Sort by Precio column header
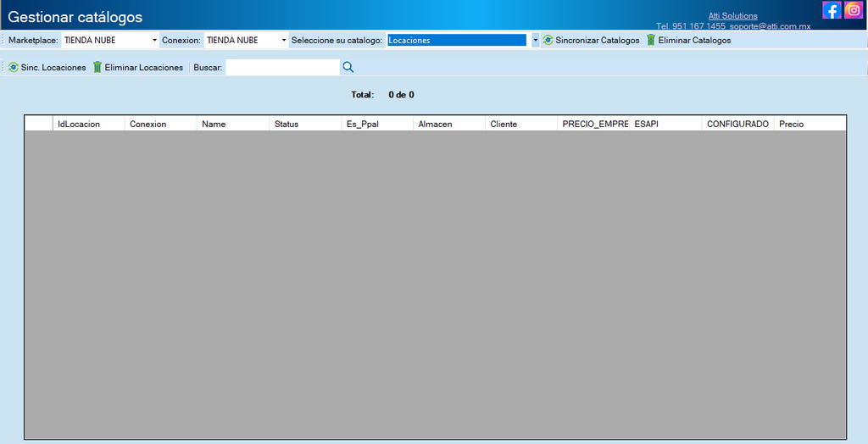The width and height of the screenshot is (868, 444). pyautogui.click(x=810, y=124)
